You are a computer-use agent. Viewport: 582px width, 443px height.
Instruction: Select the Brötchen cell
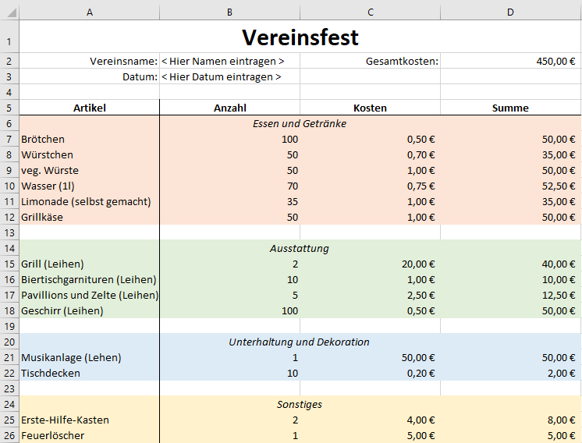pos(89,139)
